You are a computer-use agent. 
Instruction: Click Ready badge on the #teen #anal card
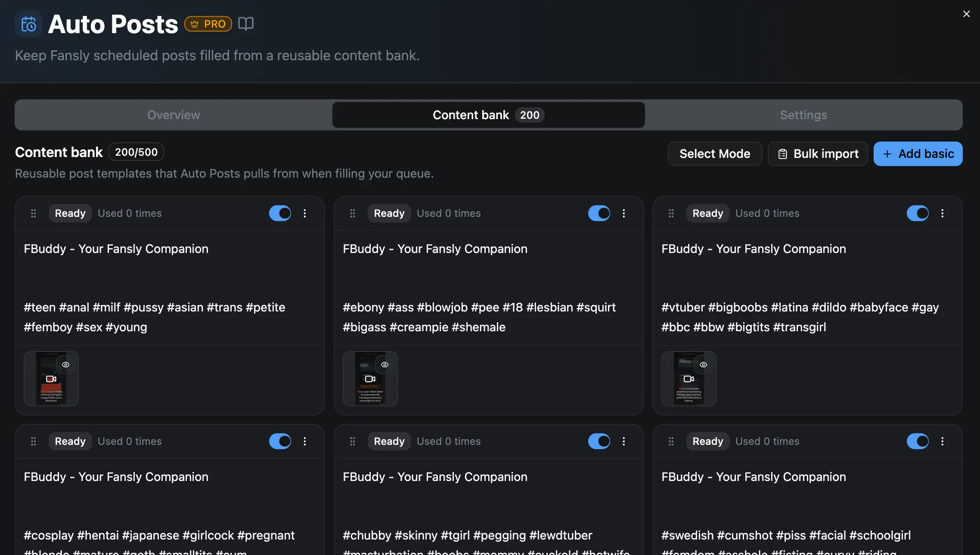click(70, 213)
